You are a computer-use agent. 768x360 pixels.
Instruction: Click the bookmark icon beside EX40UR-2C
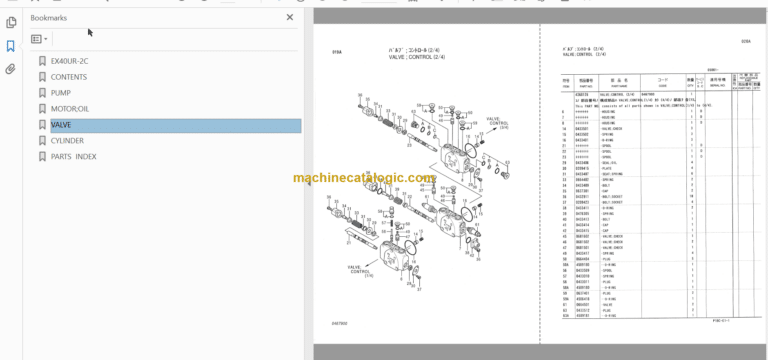[x=42, y=61]
